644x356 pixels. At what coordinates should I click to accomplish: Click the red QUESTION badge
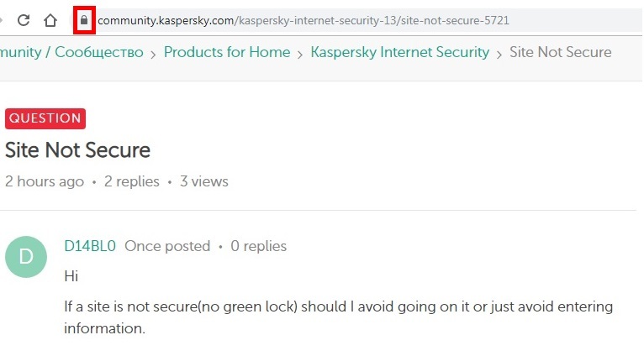point(45,118)
